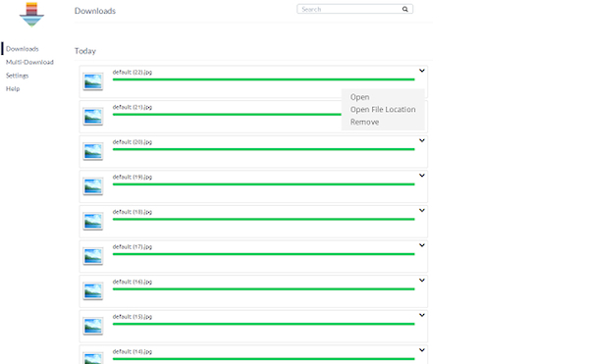Click the file name default (20).jpg

[x=133, y=142]
